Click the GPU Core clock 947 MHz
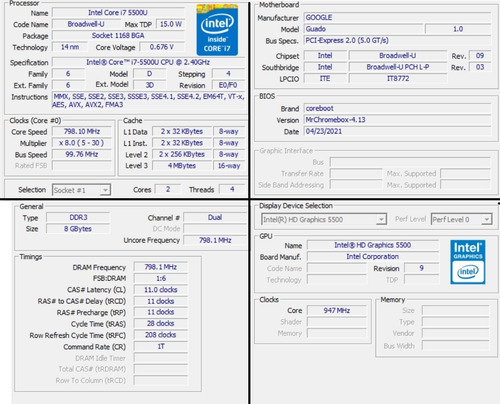500x404 pixels. pos(337,310)
